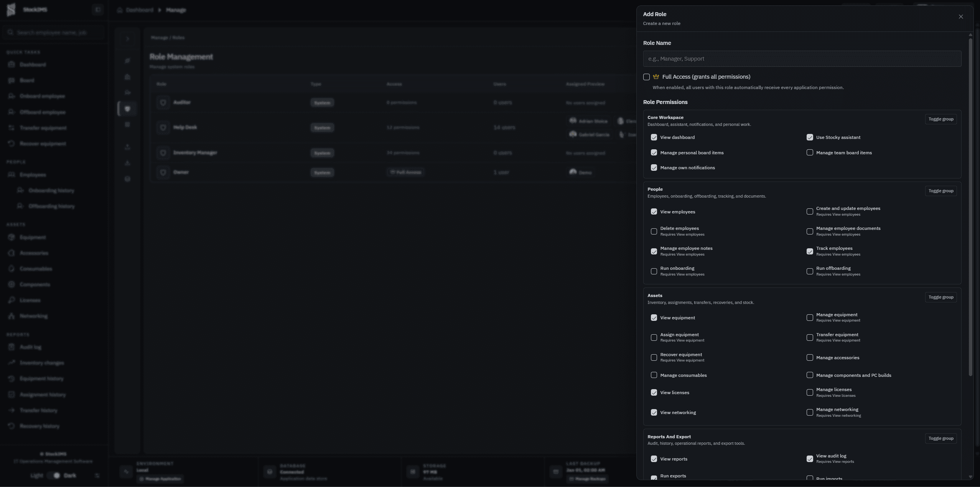Check Run offboarding permission
The width and height of the screenshot is (980, 487).
click(x=809, y=271)
